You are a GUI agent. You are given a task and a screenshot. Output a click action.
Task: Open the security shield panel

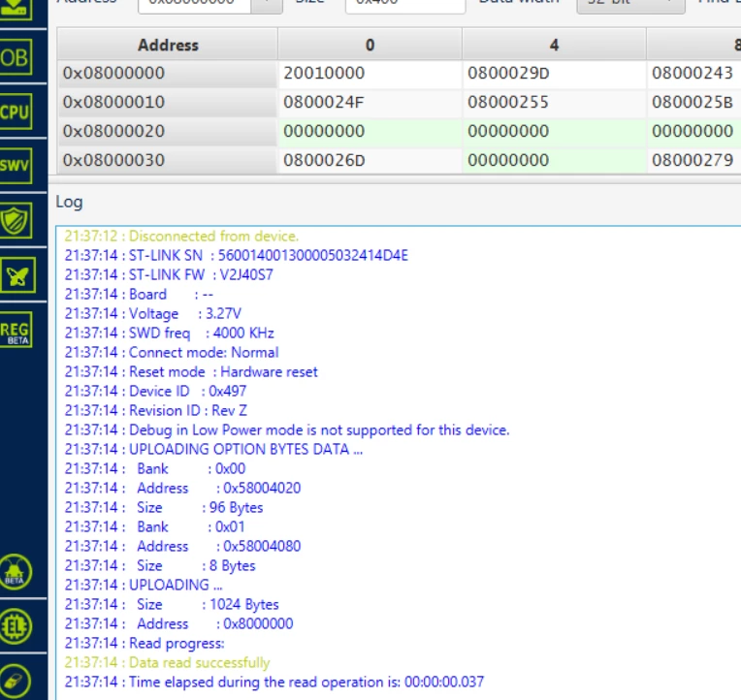click(16, 221)
